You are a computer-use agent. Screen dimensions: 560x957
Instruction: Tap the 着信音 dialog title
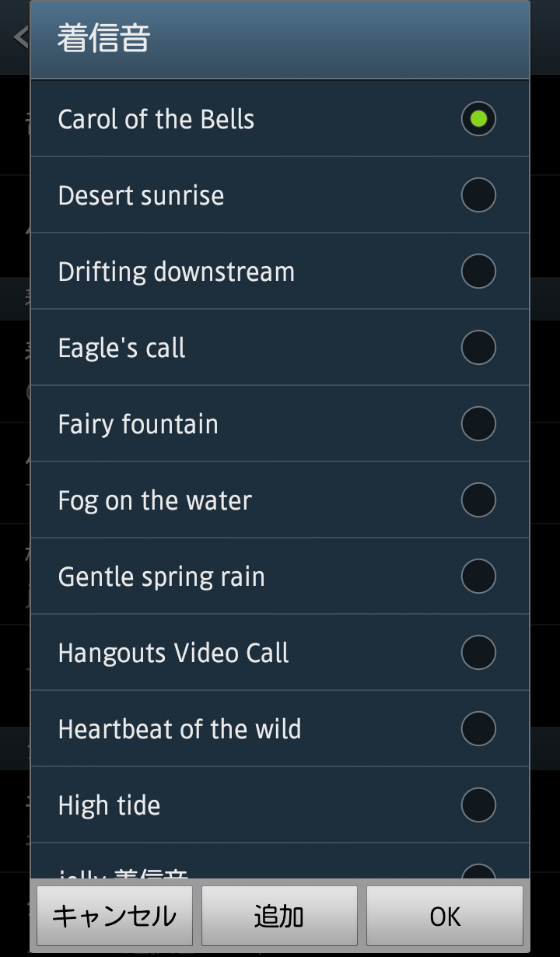[x=103, y=39]
